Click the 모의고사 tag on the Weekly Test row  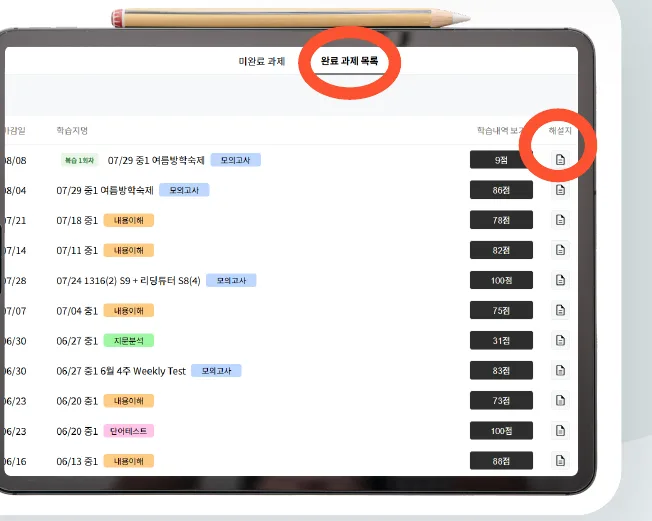(x=216, y=370)
